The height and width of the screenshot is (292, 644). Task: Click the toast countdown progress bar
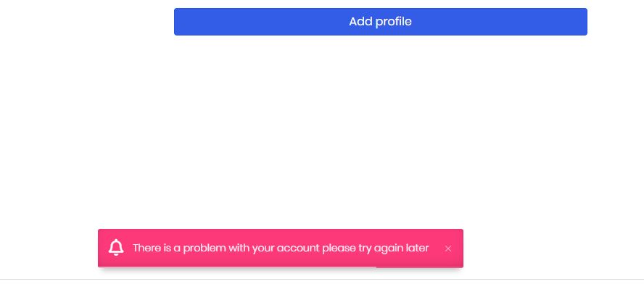(x=419, y=267)
